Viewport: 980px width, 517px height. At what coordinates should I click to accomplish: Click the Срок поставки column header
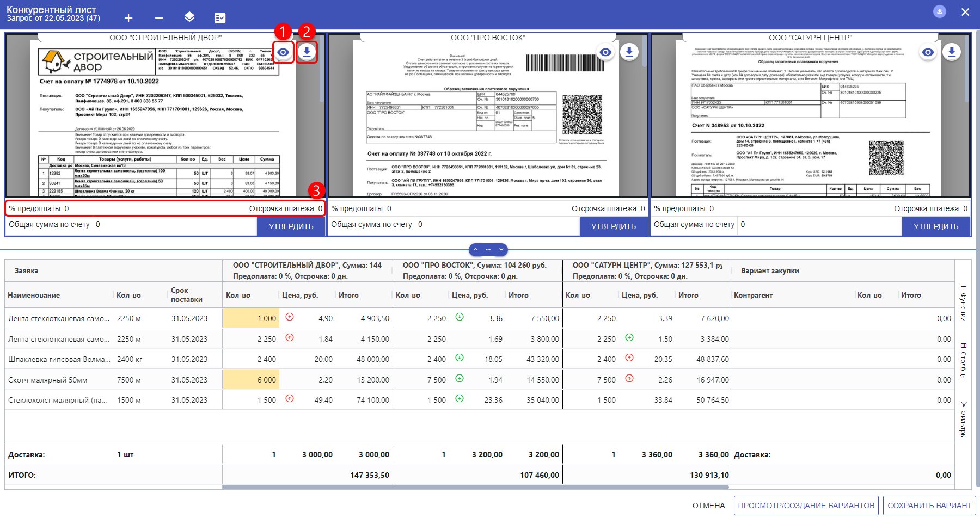tap(186, 295)
